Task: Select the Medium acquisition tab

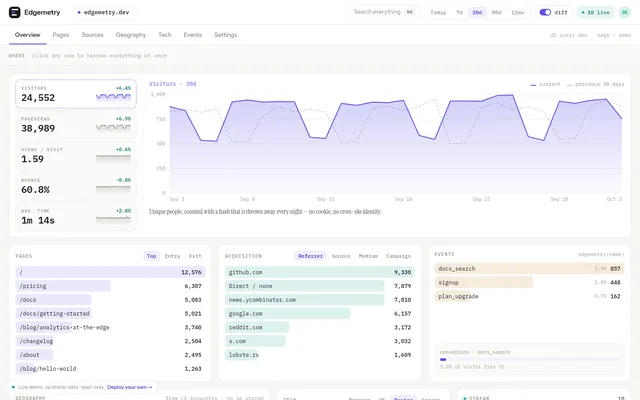Action: click(x=368, y=256)
